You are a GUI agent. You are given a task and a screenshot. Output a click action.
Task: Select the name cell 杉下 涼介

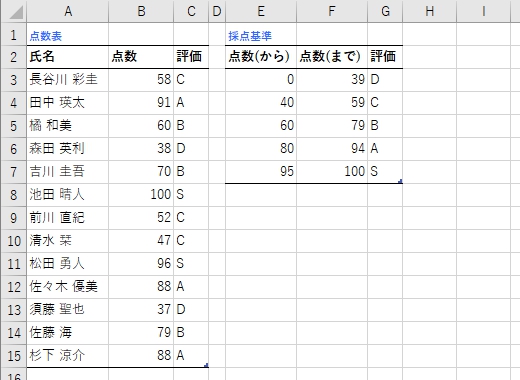tap(68, 356)
